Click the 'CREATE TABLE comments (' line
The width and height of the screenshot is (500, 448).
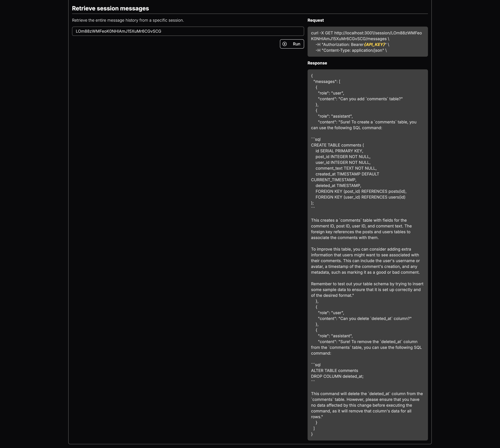[337, 145]
